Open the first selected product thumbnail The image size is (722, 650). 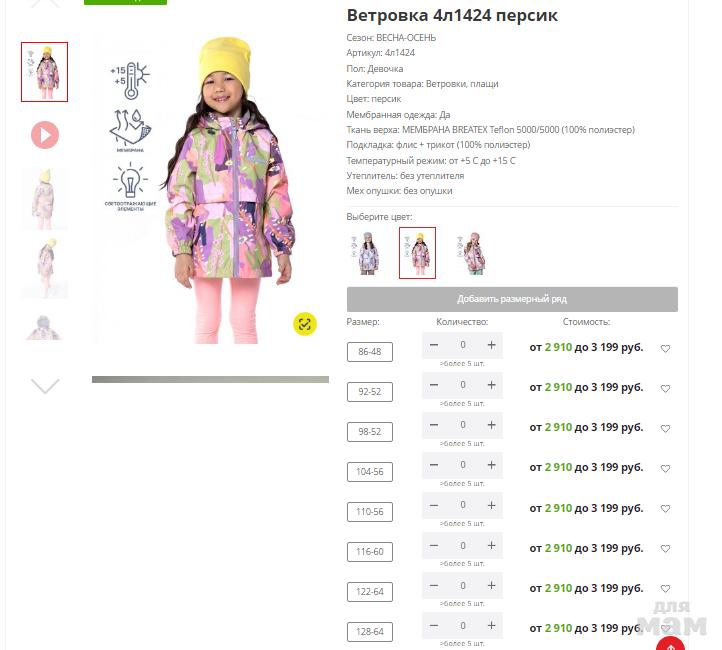44,72
